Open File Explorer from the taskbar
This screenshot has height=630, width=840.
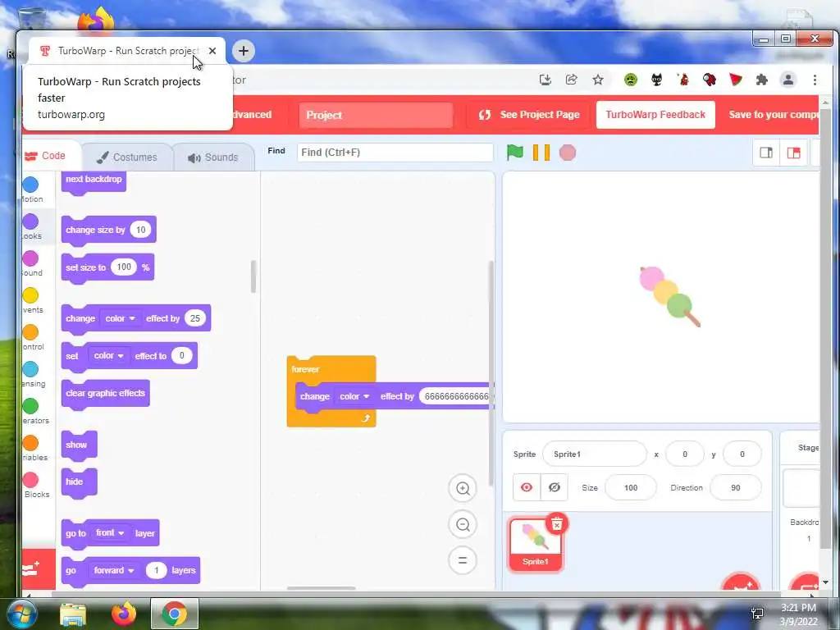[x=73, y=615]
